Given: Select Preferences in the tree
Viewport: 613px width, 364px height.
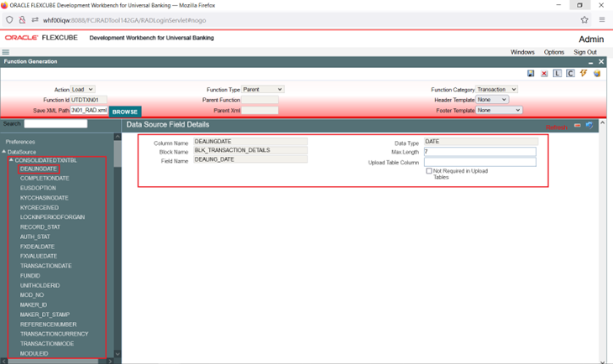Looking at the screenshot, I should point(20,142).
